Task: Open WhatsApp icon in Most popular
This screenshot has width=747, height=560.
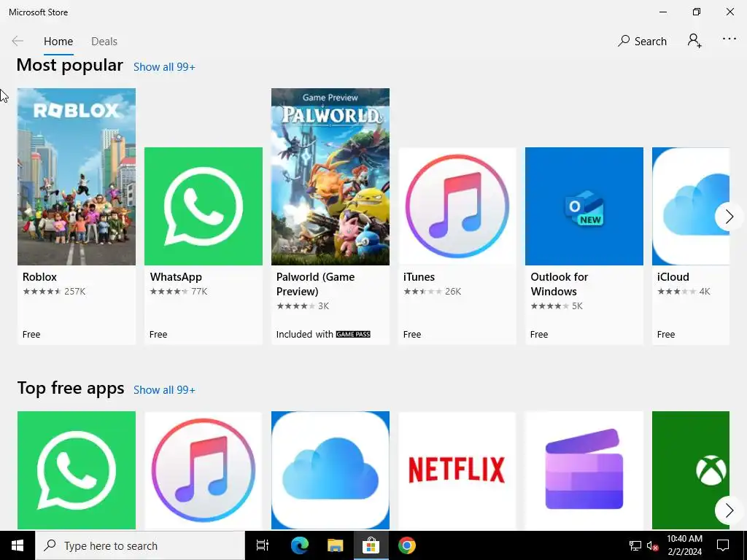Action: pyautogui.click(x=204, y=206)
